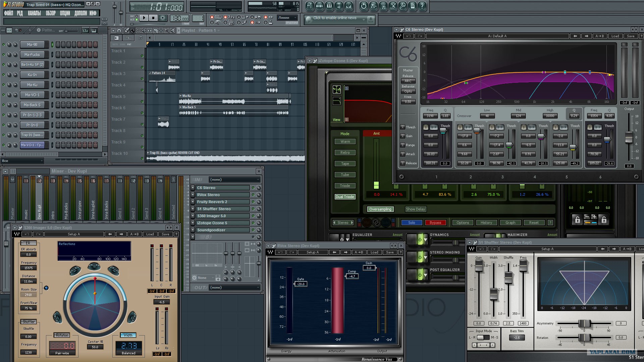Toggle Oversampling in Ozone exciter
Viewport: 644px width, 362px height.
coord(380,209)
